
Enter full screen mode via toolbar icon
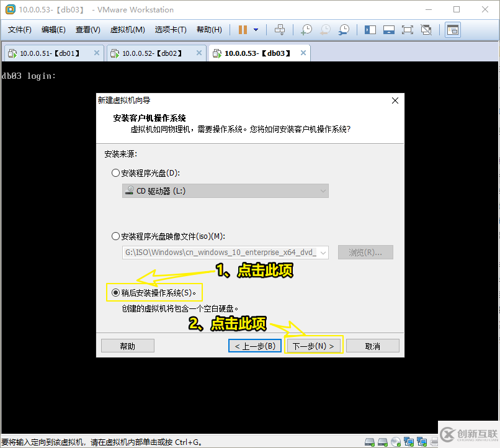coord(407,30)
